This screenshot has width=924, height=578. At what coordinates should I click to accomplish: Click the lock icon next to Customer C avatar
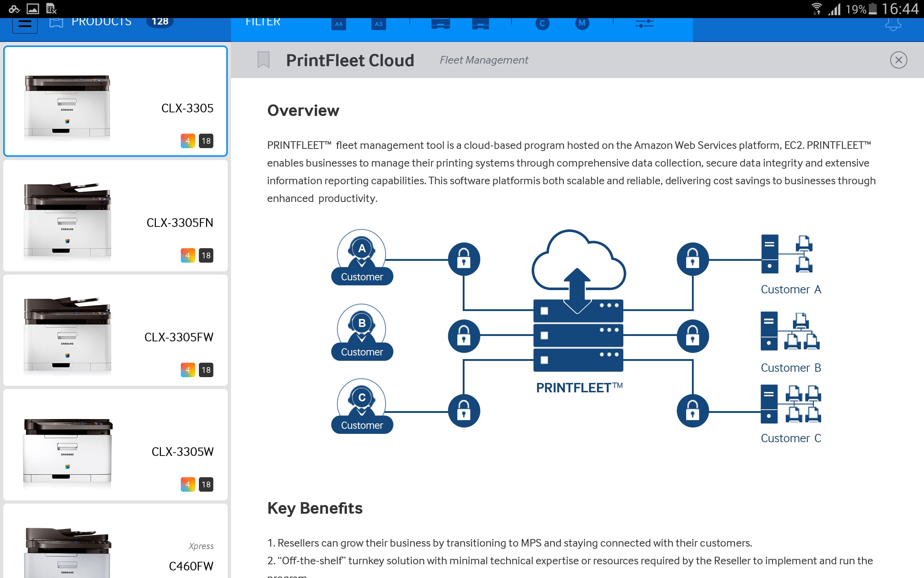click(464, 411)
